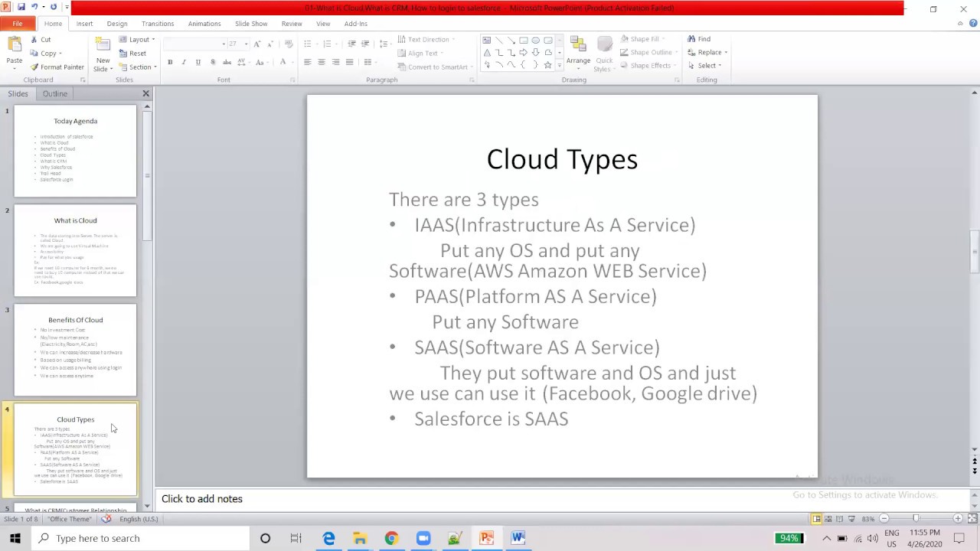The image size is (980, 551).
Task: Increase list indent level icon
Action: coord(365,44)
